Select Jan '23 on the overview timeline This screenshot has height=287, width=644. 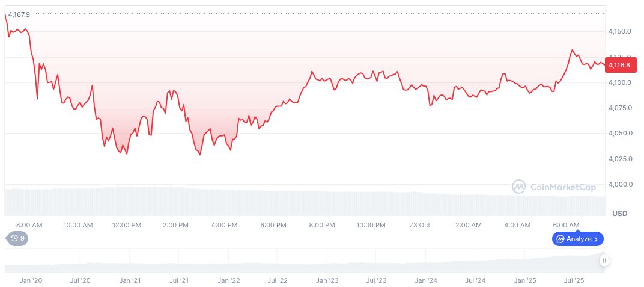point(327,280)
